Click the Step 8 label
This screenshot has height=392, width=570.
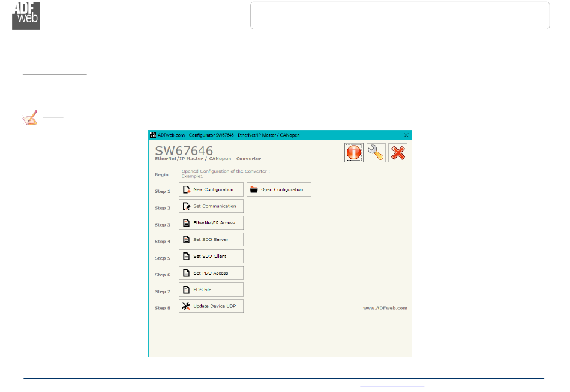tap(163, 308)
